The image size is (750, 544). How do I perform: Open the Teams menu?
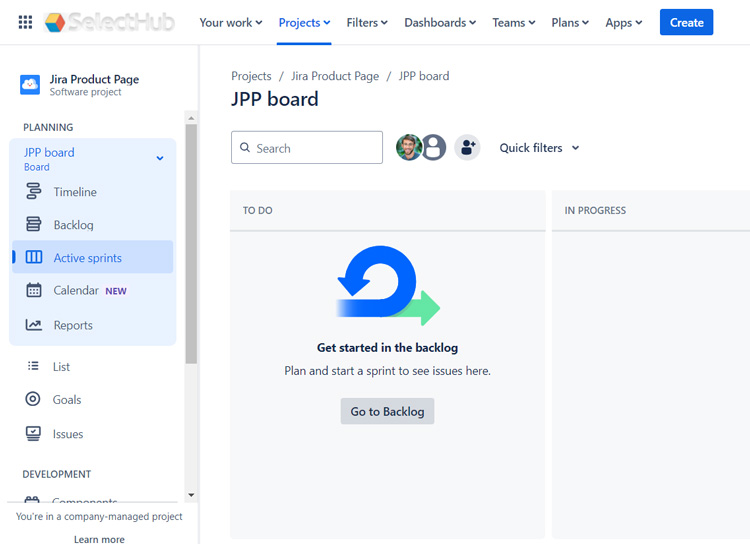coord(514,22)
